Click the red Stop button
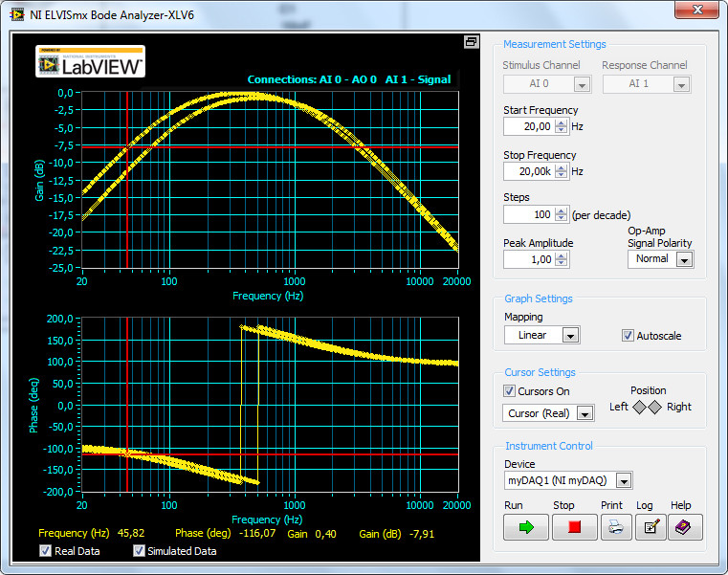 point(574,527)
